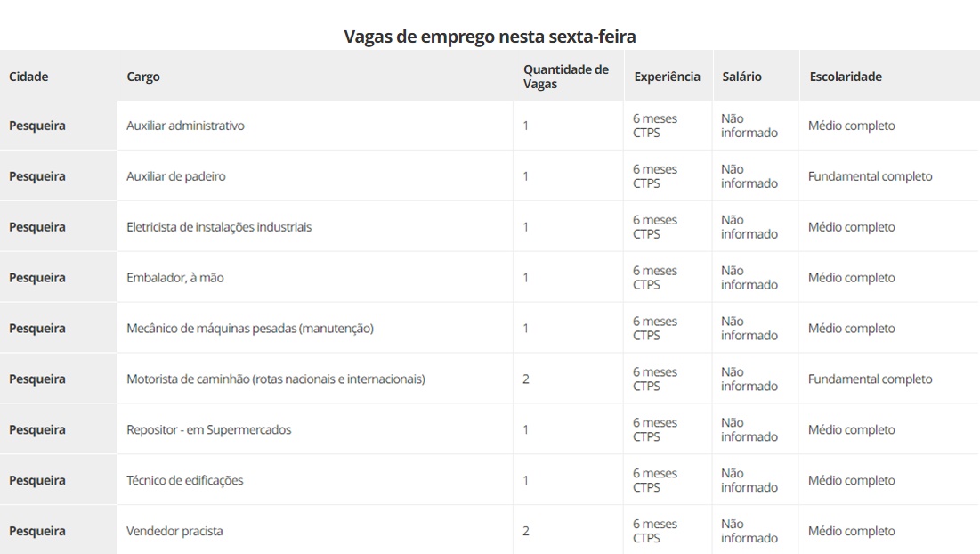Click Não informado in Técnico de edificações row

tap(749, 481)
